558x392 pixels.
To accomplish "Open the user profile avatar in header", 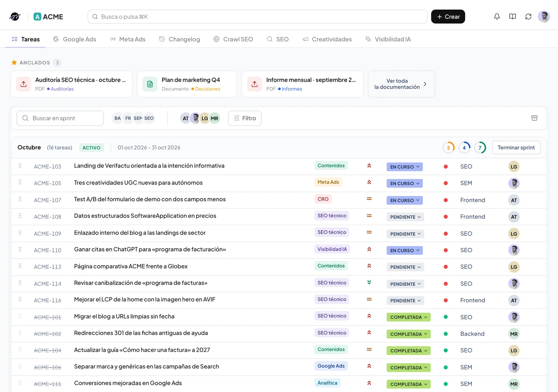I will pyautogui.click(x=544, y=17).
